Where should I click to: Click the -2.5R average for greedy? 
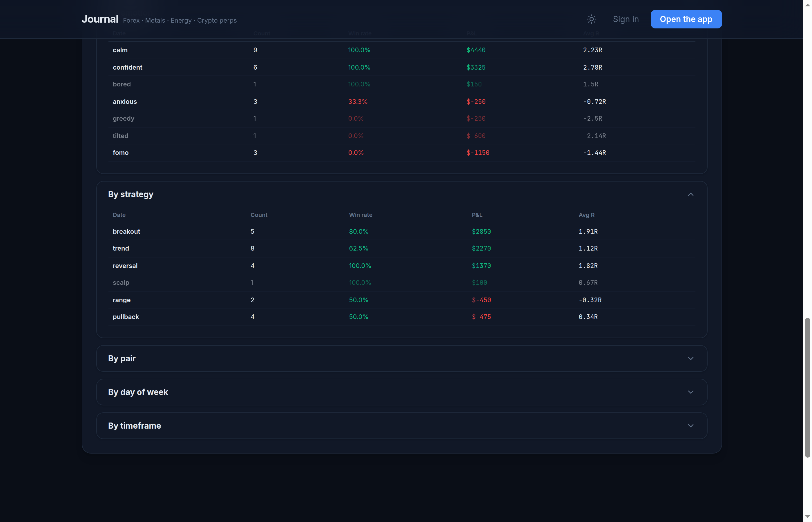[592, 119]
